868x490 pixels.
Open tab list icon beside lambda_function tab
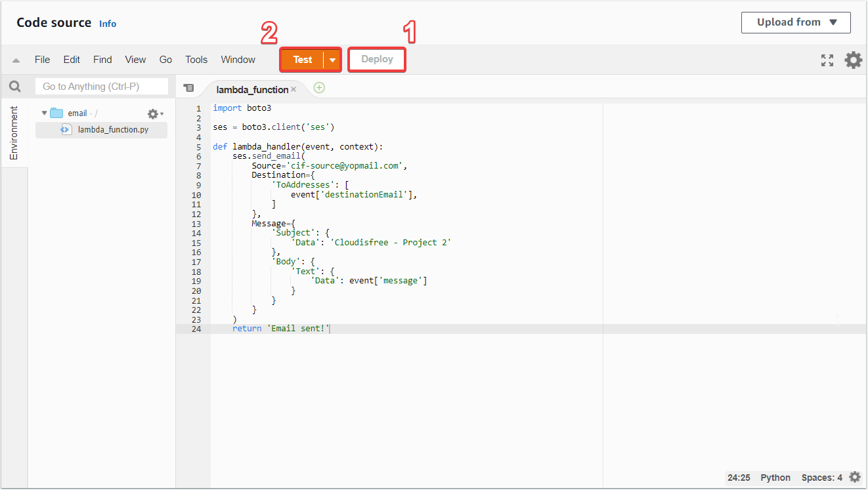tap(188, 88)
